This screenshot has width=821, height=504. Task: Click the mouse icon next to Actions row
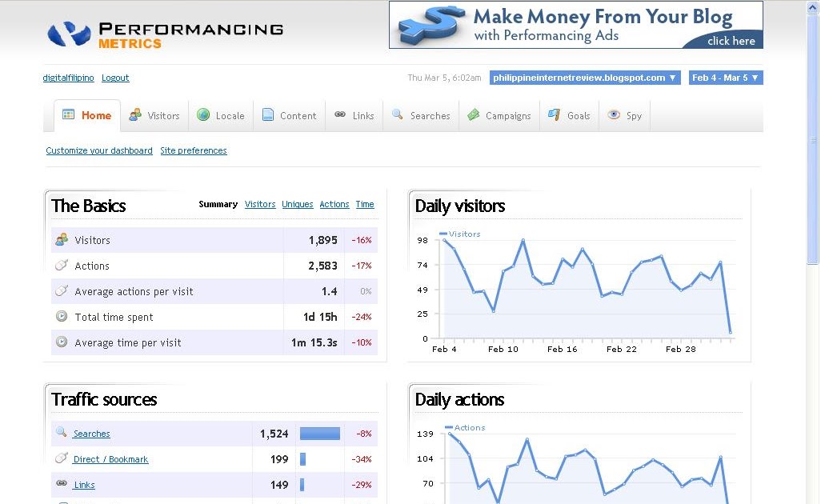[x=62, y=265]
